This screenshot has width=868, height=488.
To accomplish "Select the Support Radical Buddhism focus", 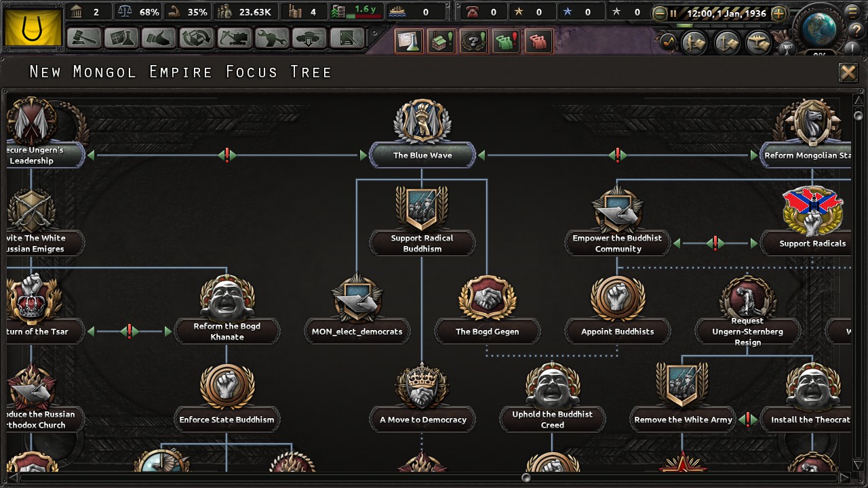I will pos(422,243).
